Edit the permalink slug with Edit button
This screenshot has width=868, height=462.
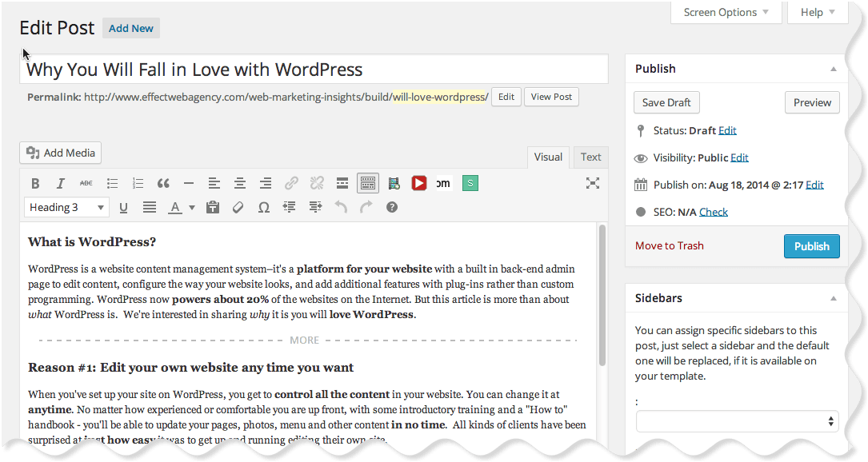coord(506,97)
